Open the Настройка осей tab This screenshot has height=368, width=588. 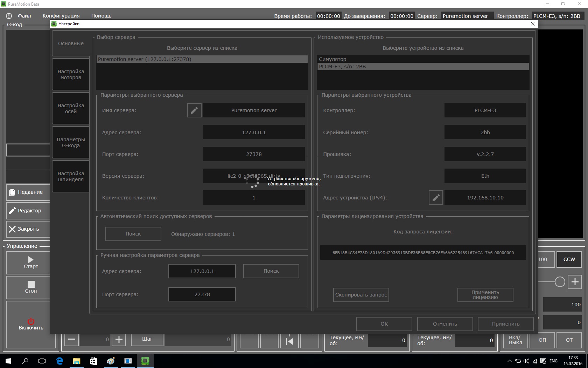71,108
